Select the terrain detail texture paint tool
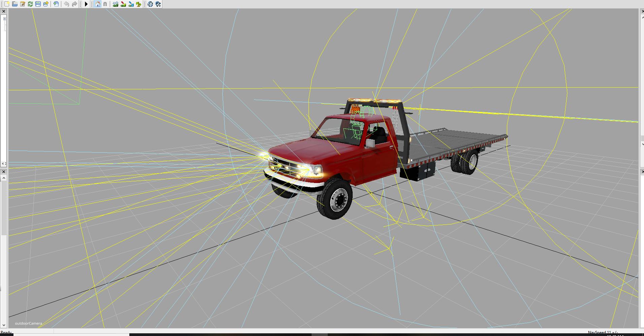Viewport: 644px width, 336px height. point(131,4)
